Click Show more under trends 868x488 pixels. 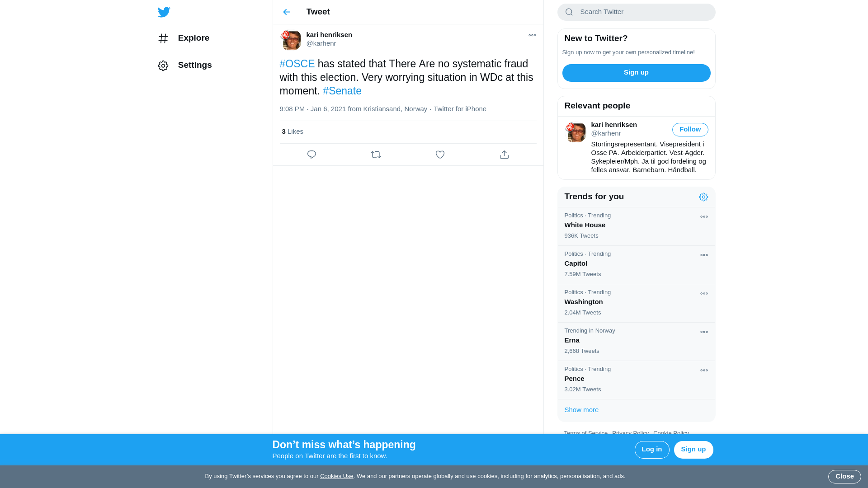tap(581, 410)
